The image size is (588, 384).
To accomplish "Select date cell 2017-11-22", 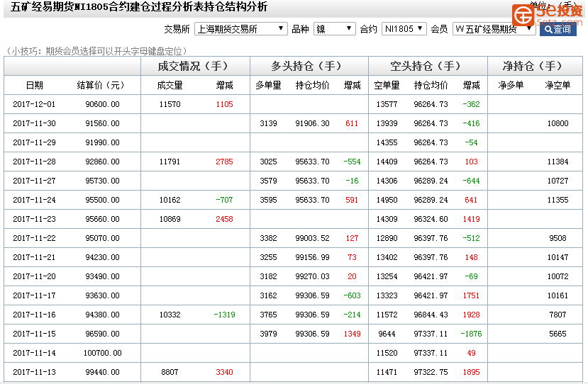I will coord(34,238).
